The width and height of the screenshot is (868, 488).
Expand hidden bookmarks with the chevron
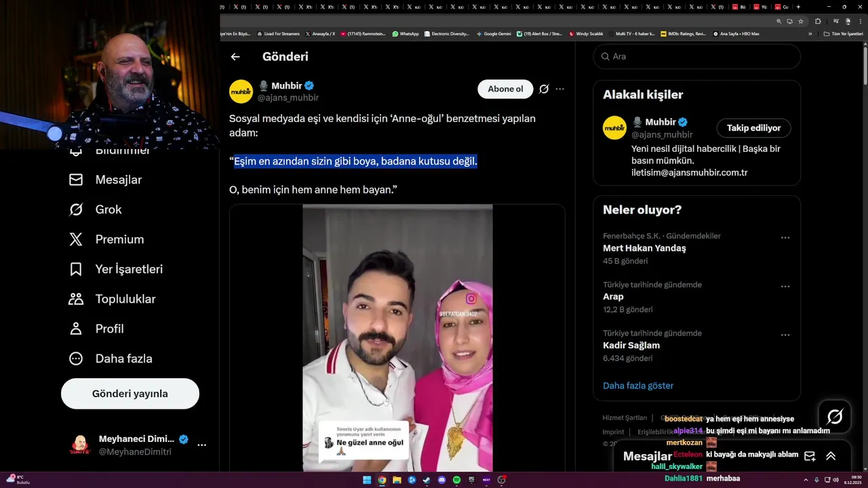click(x=810, y=33)
